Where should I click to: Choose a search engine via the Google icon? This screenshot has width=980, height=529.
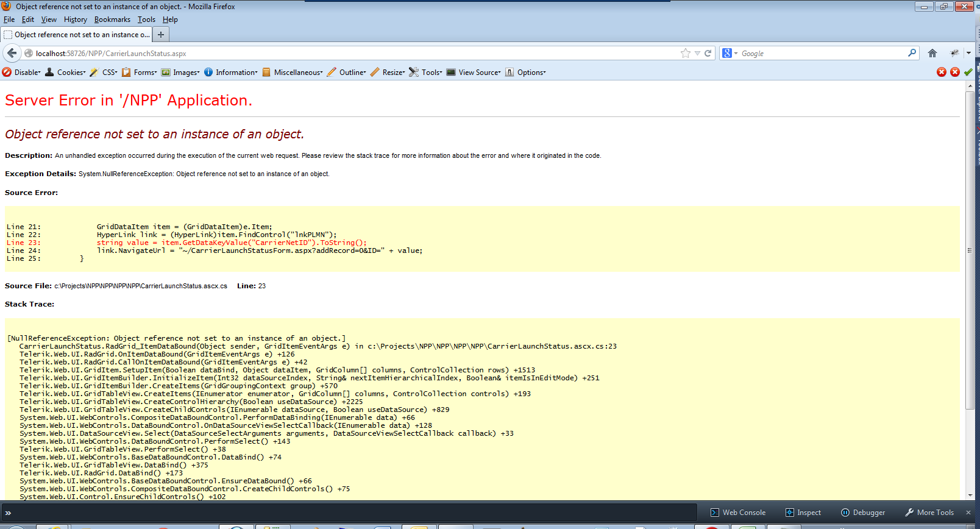click(730, 53)
